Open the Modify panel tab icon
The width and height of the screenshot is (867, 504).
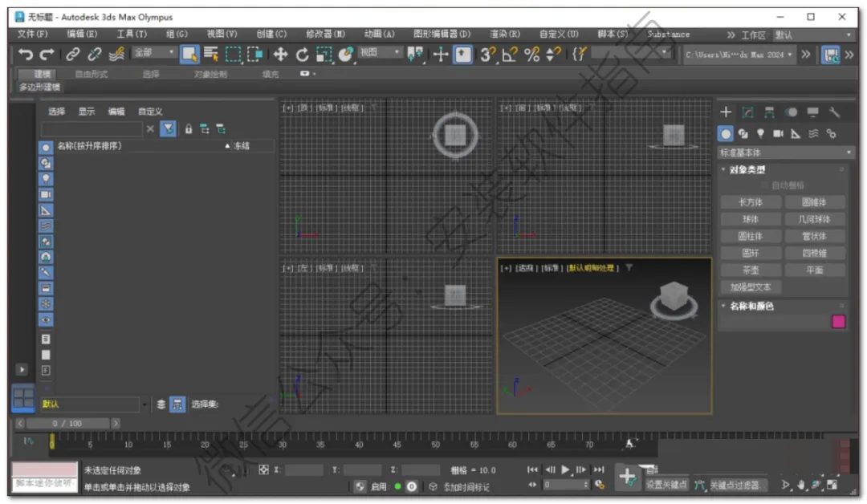[747, 112]
